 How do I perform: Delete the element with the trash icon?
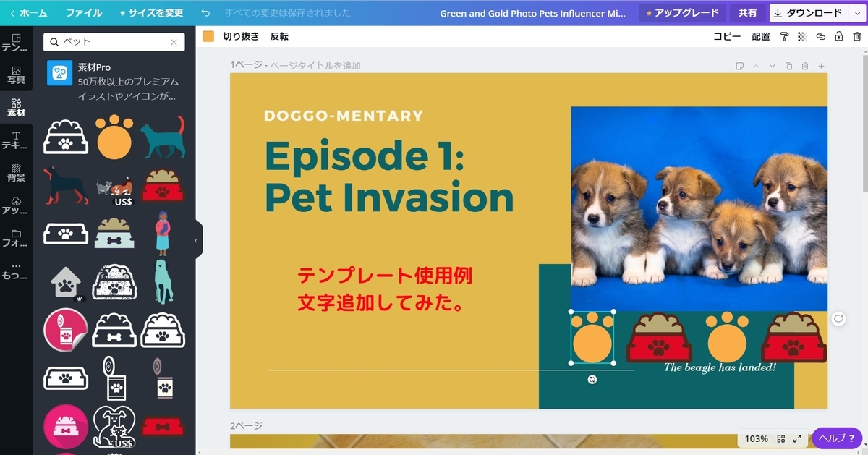856,36
